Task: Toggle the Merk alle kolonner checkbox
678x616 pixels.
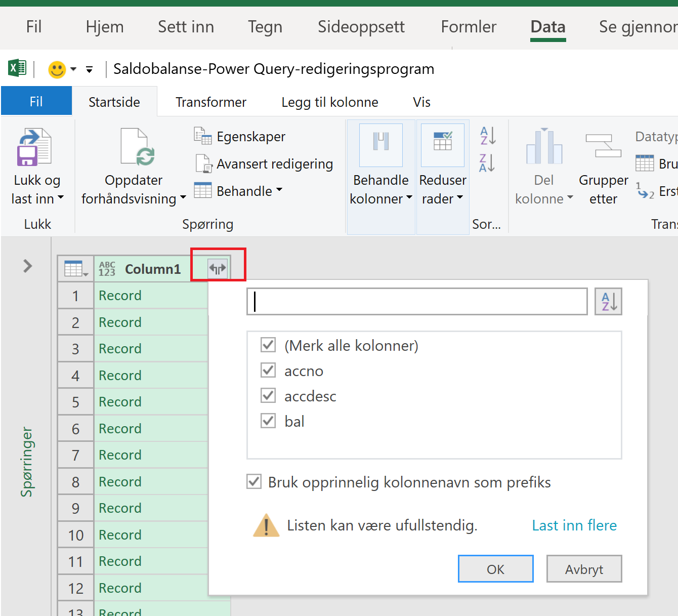Action: 268,345
